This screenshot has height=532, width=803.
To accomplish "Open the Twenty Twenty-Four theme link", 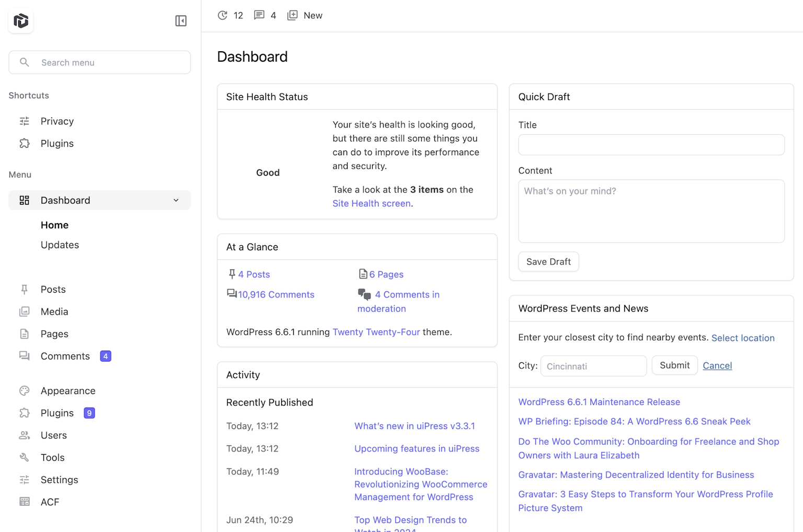I will click(x=376, y=332).
